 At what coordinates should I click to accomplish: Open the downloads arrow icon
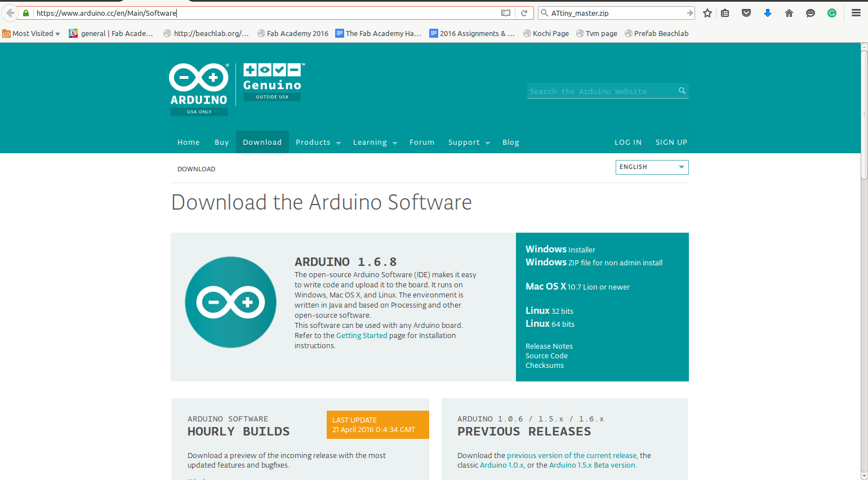768,13
